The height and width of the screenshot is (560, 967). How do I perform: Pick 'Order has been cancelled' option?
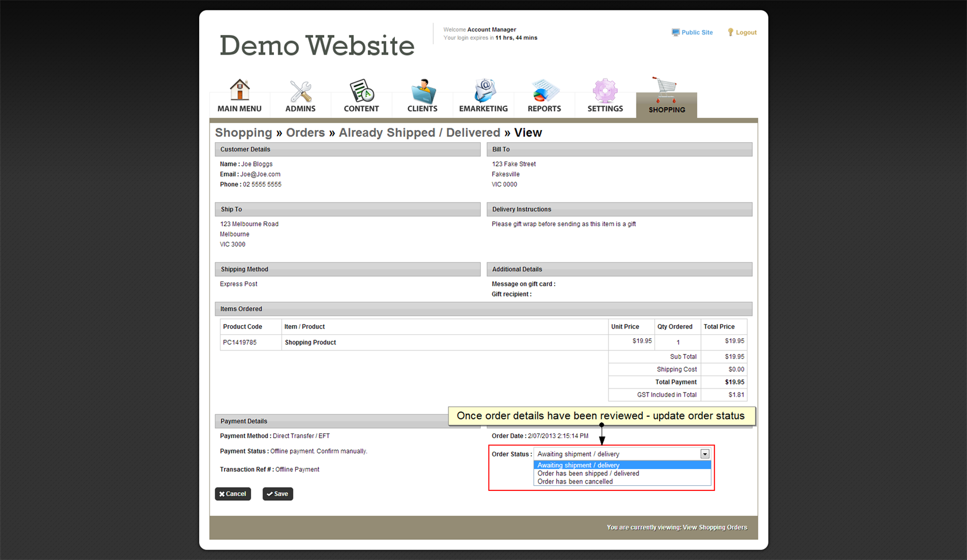coord(575,482)
